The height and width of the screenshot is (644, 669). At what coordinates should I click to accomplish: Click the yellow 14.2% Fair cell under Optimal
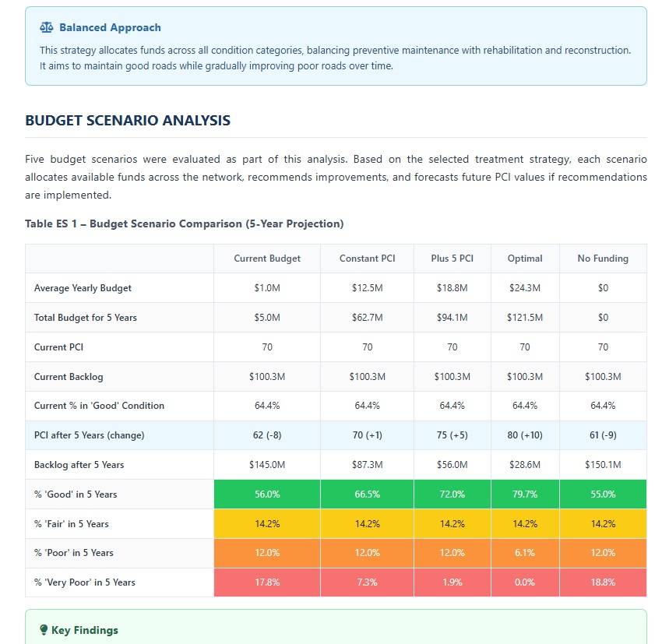pos(524,524)
